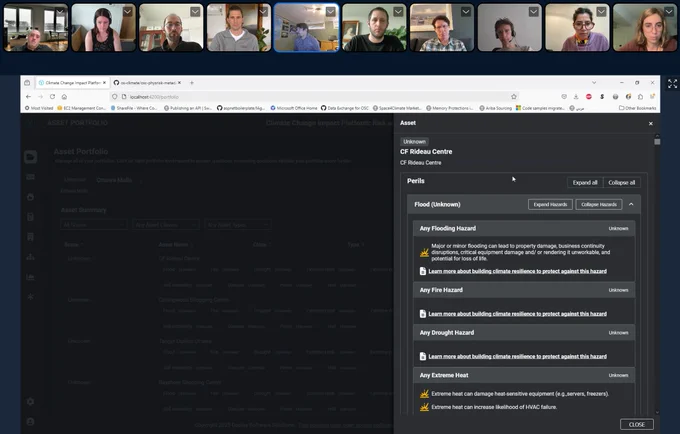Toggle the Any Fire Hazard header

[524, 290]
